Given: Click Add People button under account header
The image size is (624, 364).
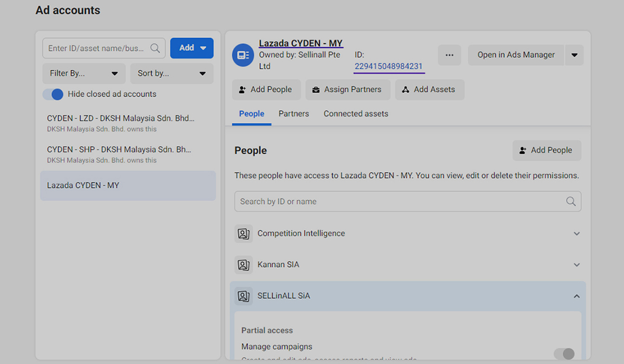Looking at the screenshot, I should pyautogui.click(x=266, y=89).
